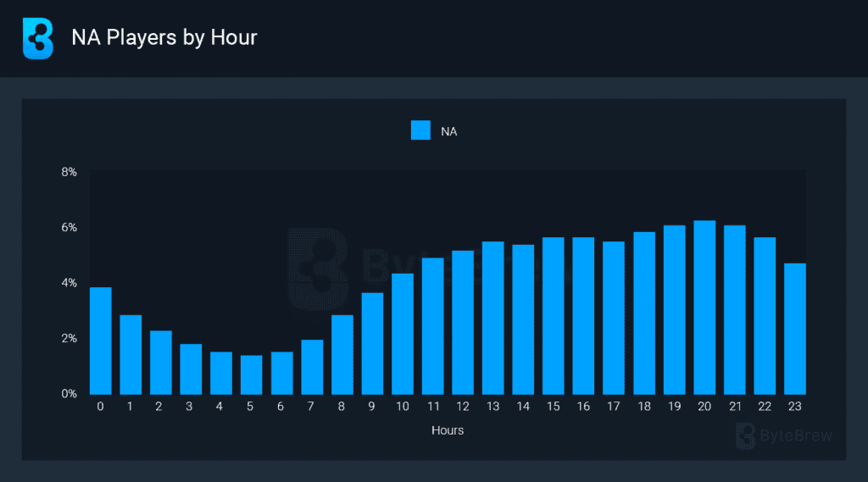Click the NA Players by Hour title

164,38
